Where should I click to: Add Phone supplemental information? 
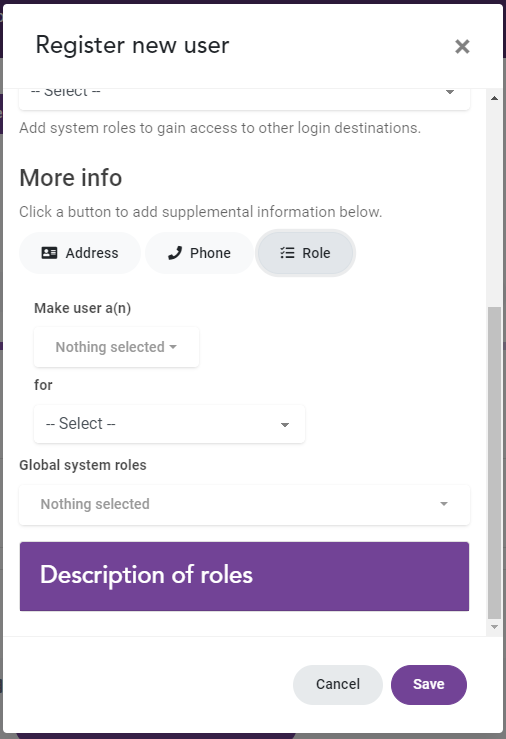click(199, 253)
